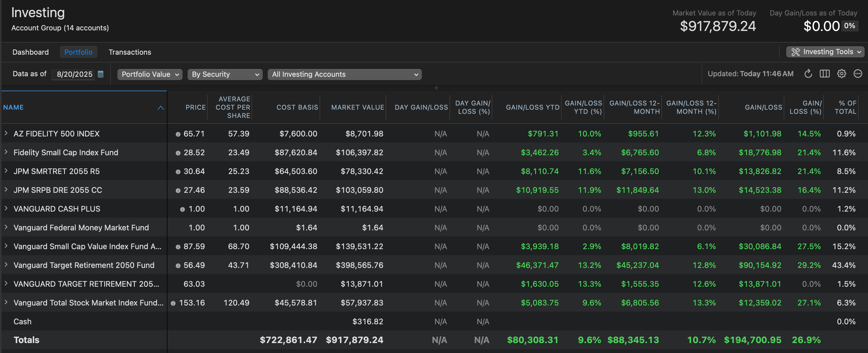This screenshot has width=868, height=353.
Task: Switch to the Dashboard tab
Action: 30,52
